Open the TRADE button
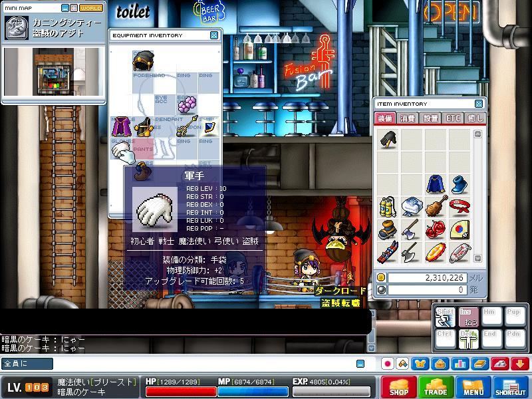This screenshot has width=532, height=399. coord(436,387)
